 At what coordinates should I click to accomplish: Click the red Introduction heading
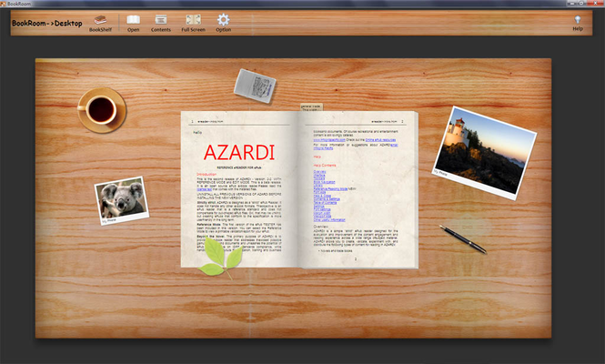click(207, 175)
